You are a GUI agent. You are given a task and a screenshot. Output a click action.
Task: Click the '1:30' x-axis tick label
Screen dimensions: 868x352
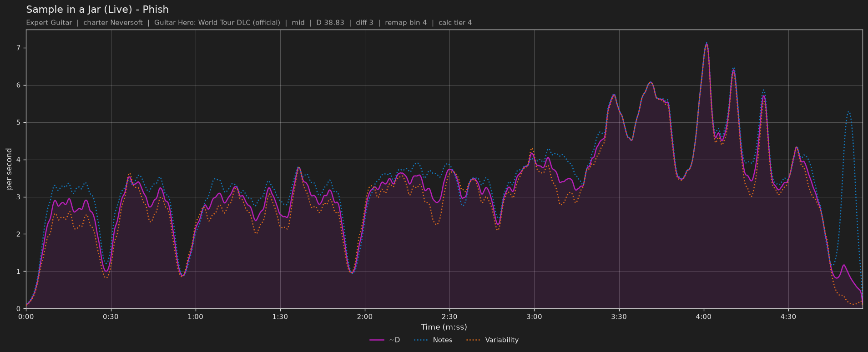point(280,317)
